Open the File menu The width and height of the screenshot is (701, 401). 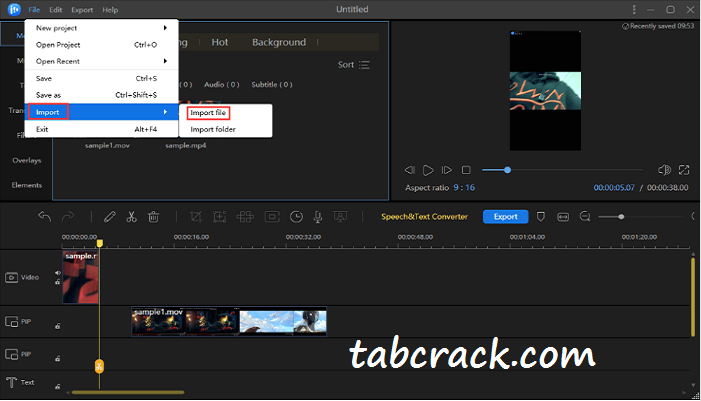click(34, 10)
